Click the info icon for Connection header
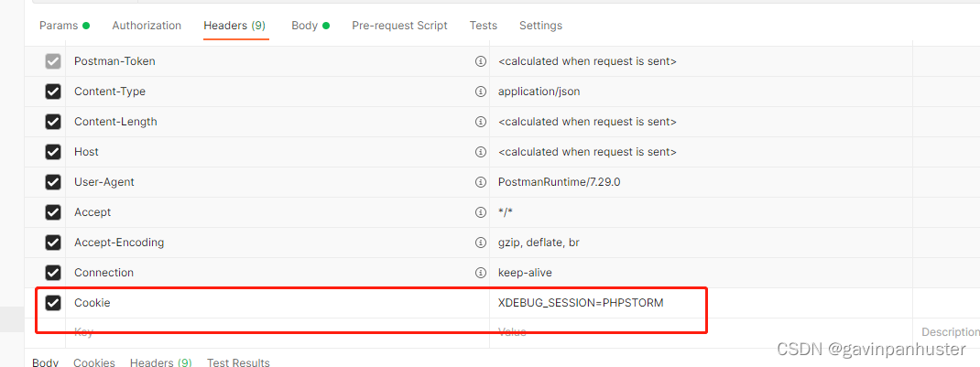 click(x=481, y=273)
